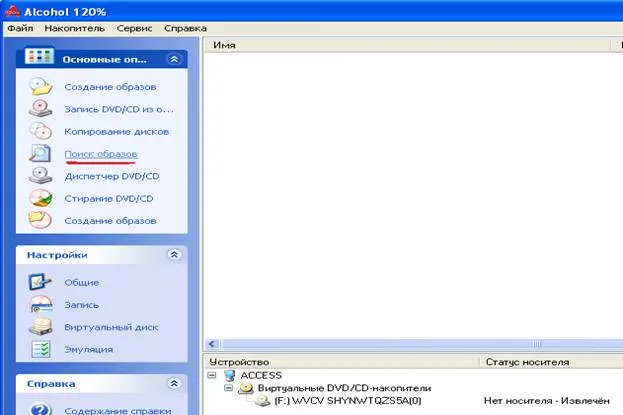Click the Поиск образов magnifier icon
Screen dimensions: 623x415
click(40, 153)
